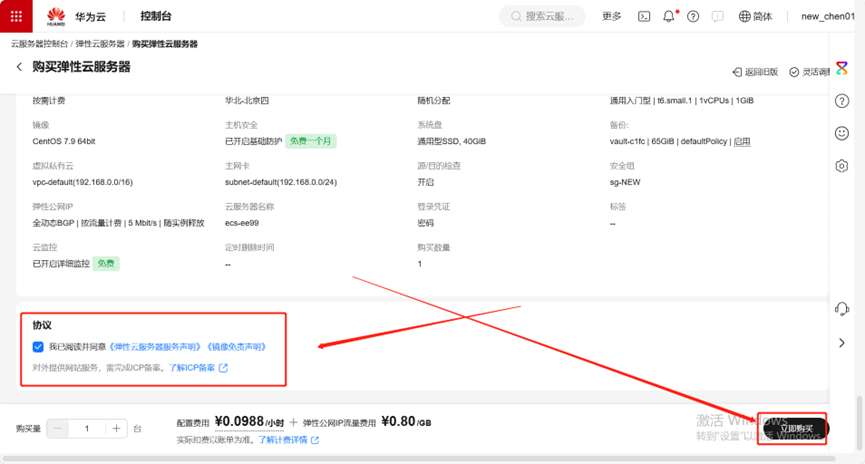Click the ¥0.0988/小时 configuration price

(249, 422)
